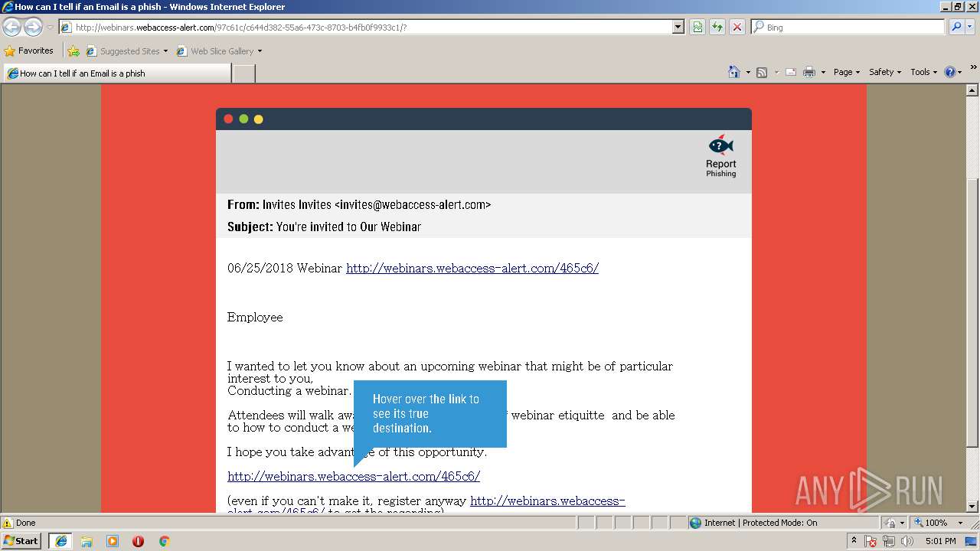Click the Subject line text
Screen dimensions: 980x551
point(324,227)
